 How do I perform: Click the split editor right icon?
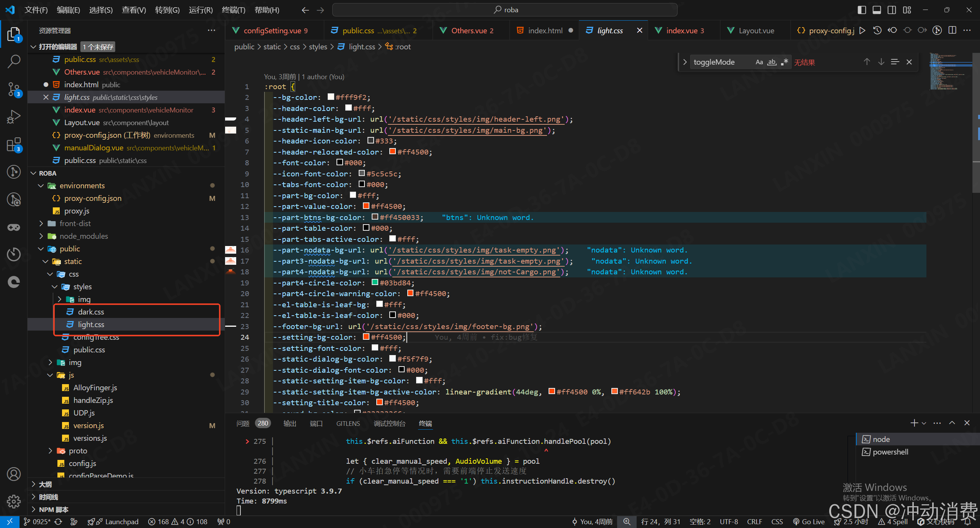coord(952,31)
